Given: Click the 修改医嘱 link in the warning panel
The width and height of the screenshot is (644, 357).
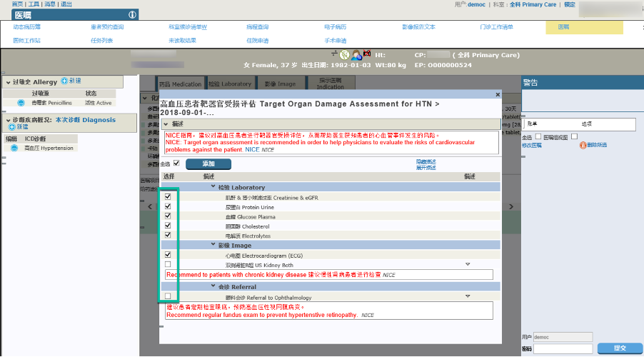Looking at the screenshot, I should [531, 146].
